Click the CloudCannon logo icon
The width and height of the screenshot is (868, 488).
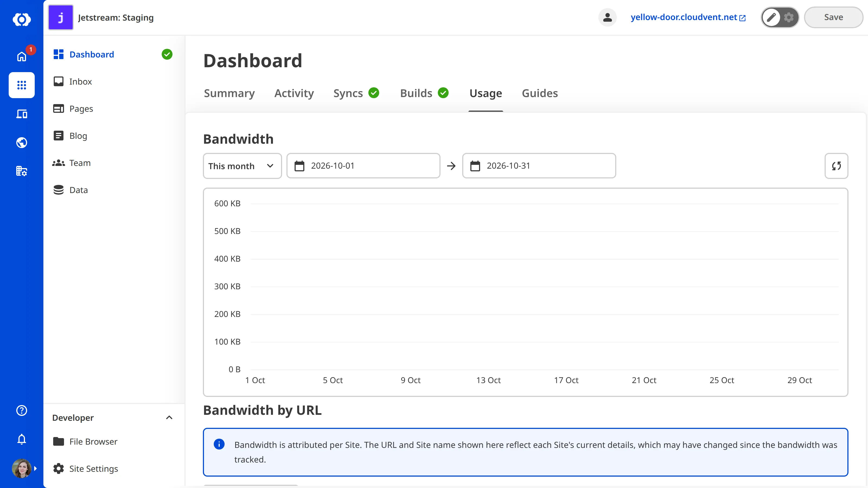(x=22, y=19)
